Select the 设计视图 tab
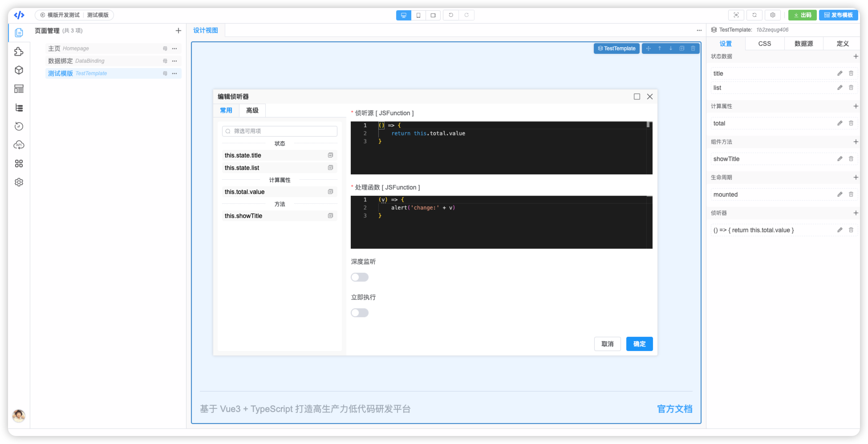The image size is (868, 444). coord(206,30)
